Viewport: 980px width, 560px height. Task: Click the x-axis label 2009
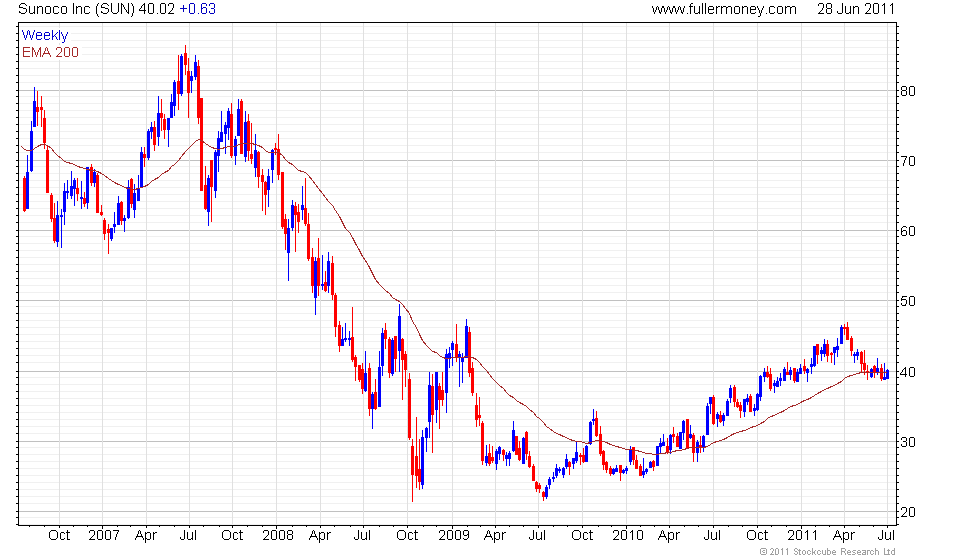453,536
